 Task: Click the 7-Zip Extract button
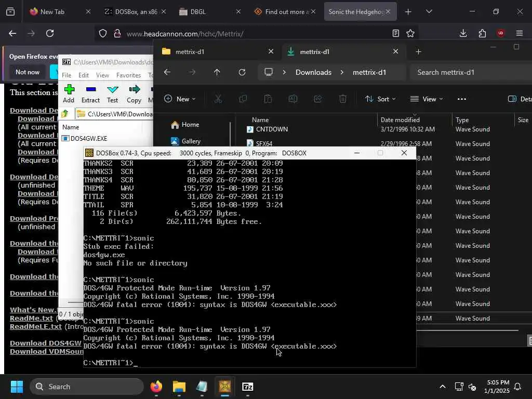coord(90,94)
